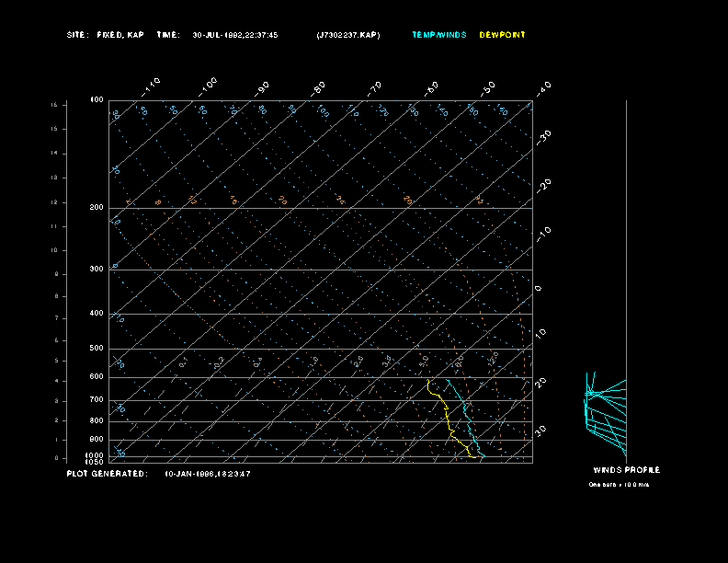Click the PLOT GENERATED label

pos(107,474)
